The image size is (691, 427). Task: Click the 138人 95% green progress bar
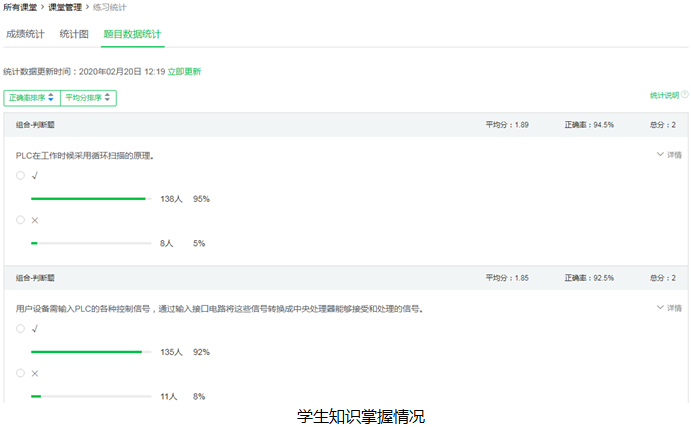(88, 199)
